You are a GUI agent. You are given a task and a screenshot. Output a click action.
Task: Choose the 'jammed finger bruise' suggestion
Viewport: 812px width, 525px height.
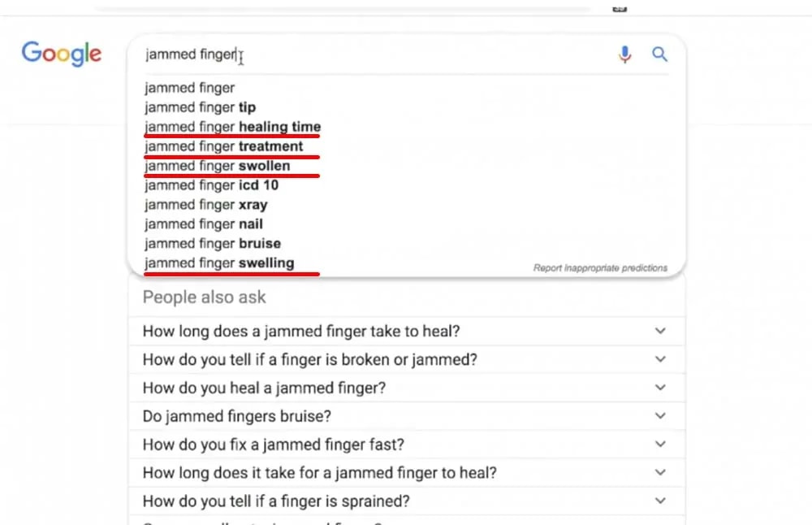pyautogui.click(x=213, y=244)
